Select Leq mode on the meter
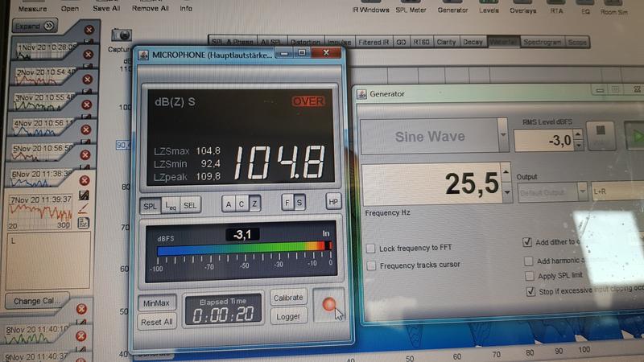Image resolution: width=644 pixels, height=362 pixels. (171, 206)
